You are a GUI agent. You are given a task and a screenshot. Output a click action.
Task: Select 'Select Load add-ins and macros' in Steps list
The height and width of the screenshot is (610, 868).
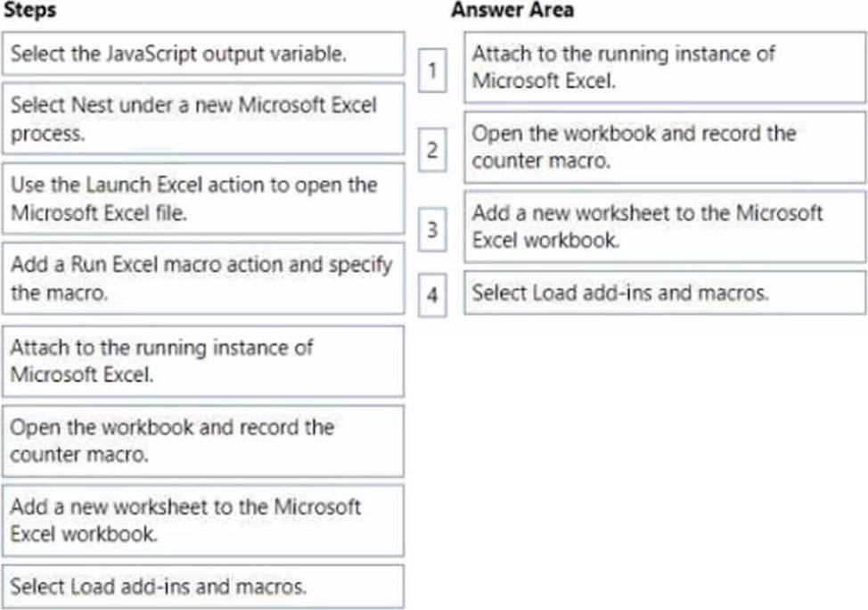tap(203, 586)
